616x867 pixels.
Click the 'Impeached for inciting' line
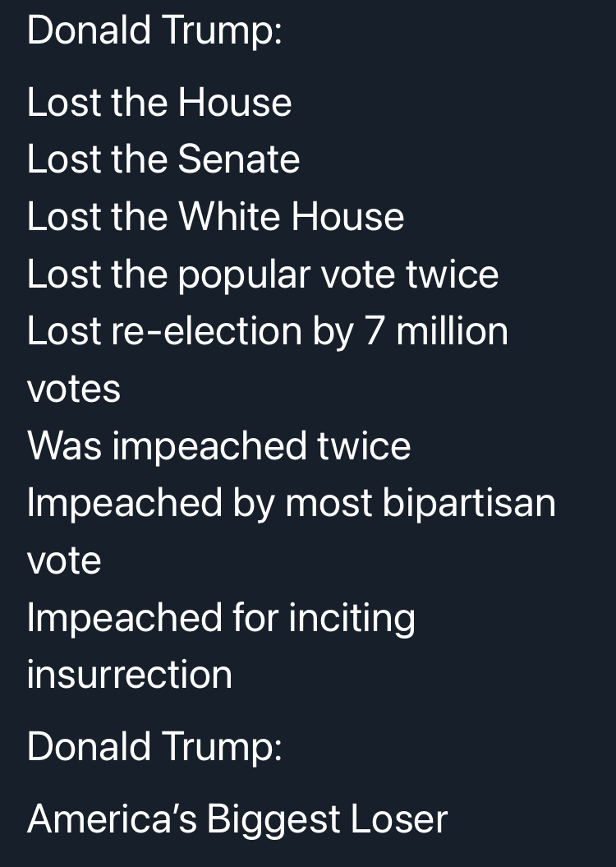pos(221,618)
